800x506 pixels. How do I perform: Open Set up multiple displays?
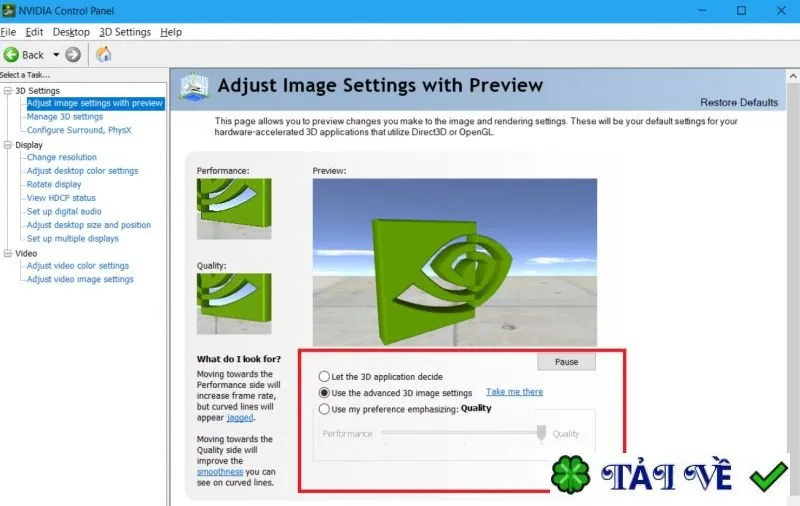point(72,238)
